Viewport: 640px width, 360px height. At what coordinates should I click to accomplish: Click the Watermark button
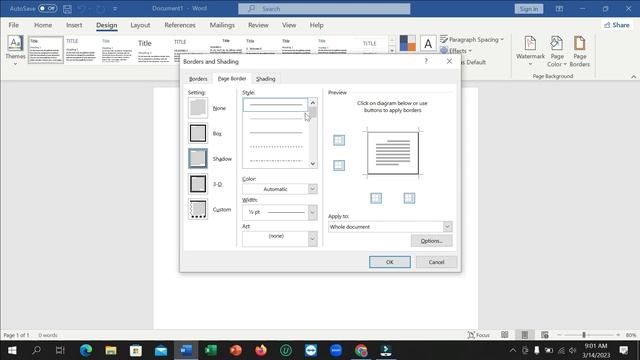pyautogui.click(x=530, y=51)
